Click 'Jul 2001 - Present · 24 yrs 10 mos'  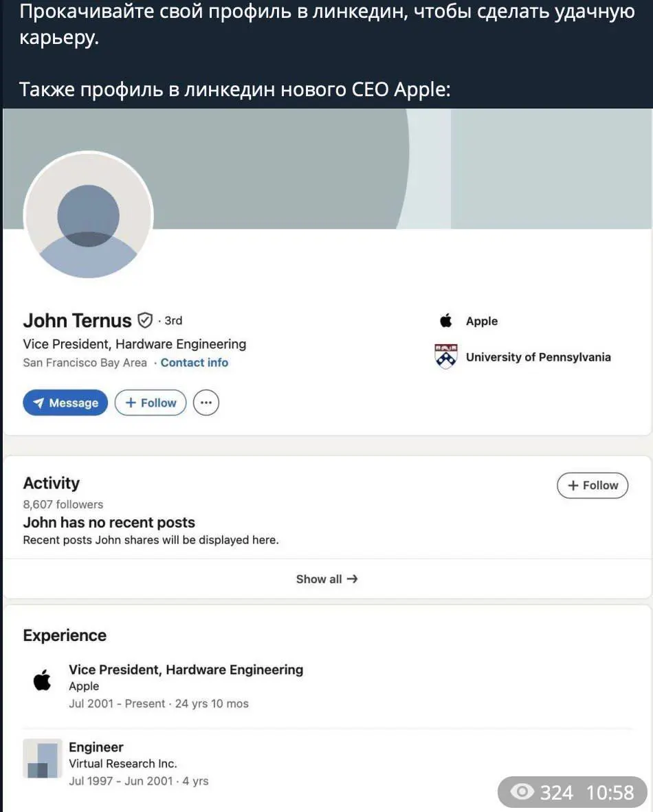(159, 703)
